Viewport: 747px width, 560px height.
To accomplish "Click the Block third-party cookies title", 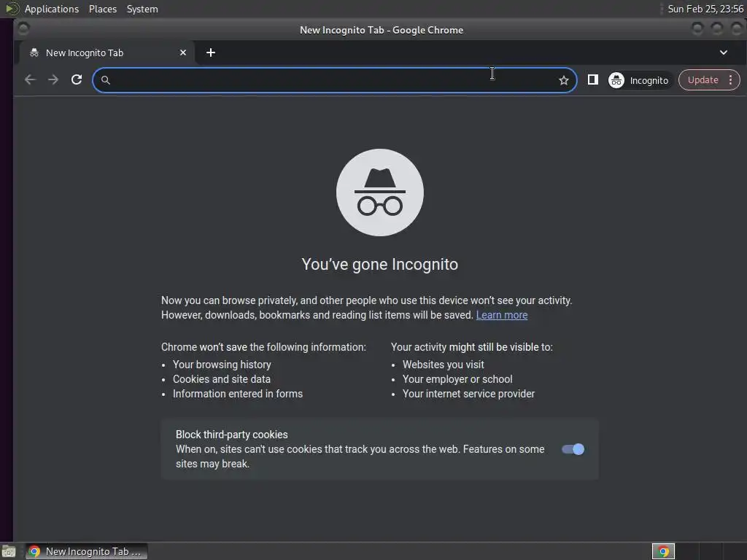I will pyautogui.click(x=231, y=435).
